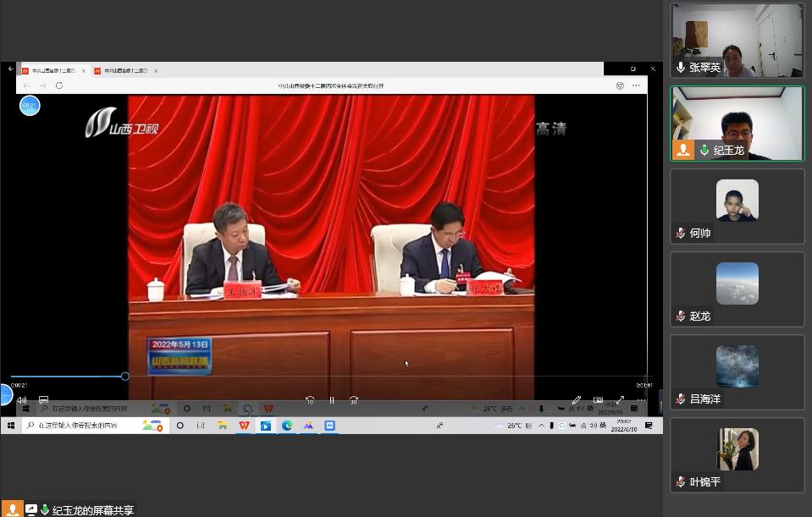Viewport: 812px width, 517px height.
Task: Switch to the second browser tab
Action: pyautogui.click(x=122, y=71)
